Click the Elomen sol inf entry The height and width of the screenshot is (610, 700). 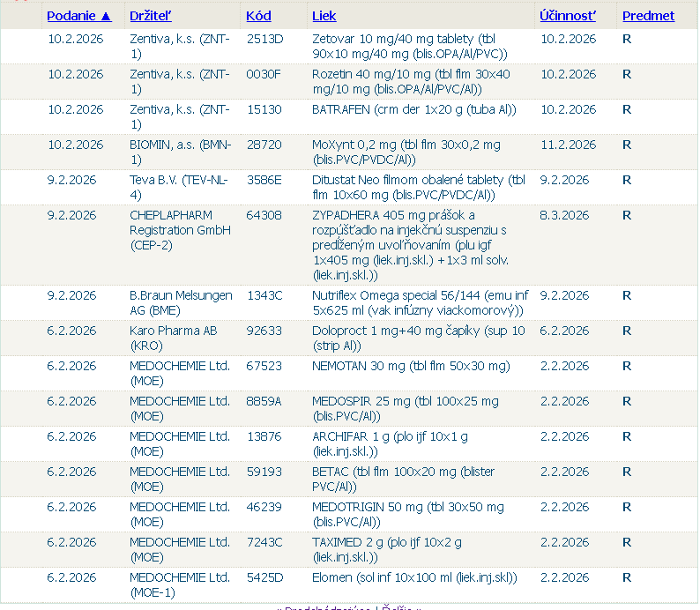(414, 578)
